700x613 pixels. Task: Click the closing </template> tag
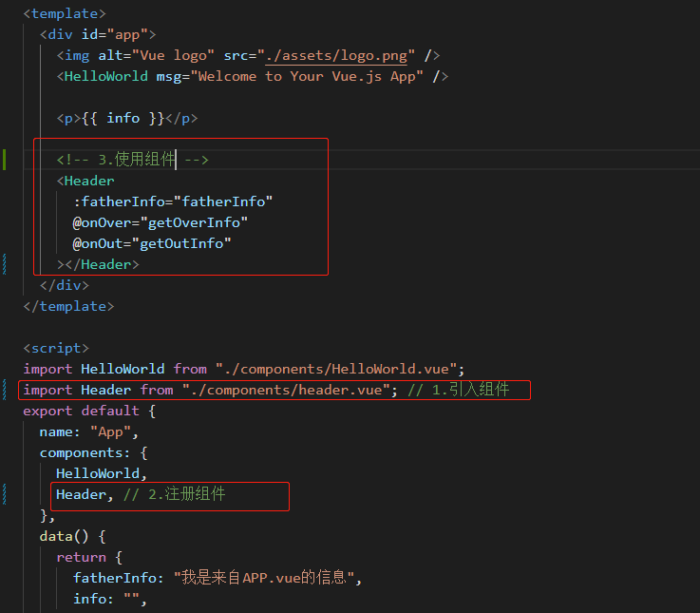[x=68, y=306]
